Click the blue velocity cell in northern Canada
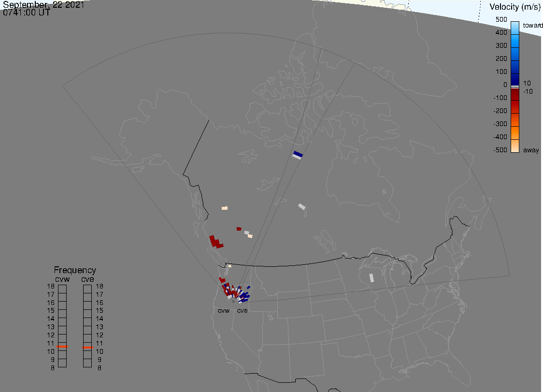The width and height of the screenshot is (543, 392). [x=298, y=154]
